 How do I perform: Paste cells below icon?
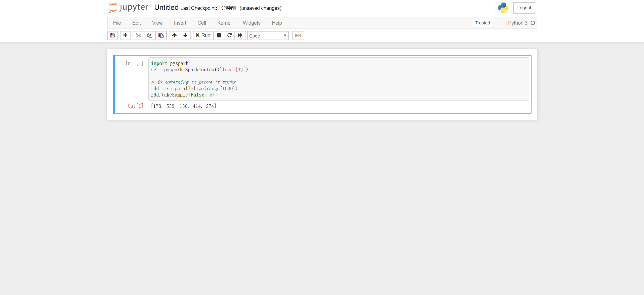pos(161,36)
